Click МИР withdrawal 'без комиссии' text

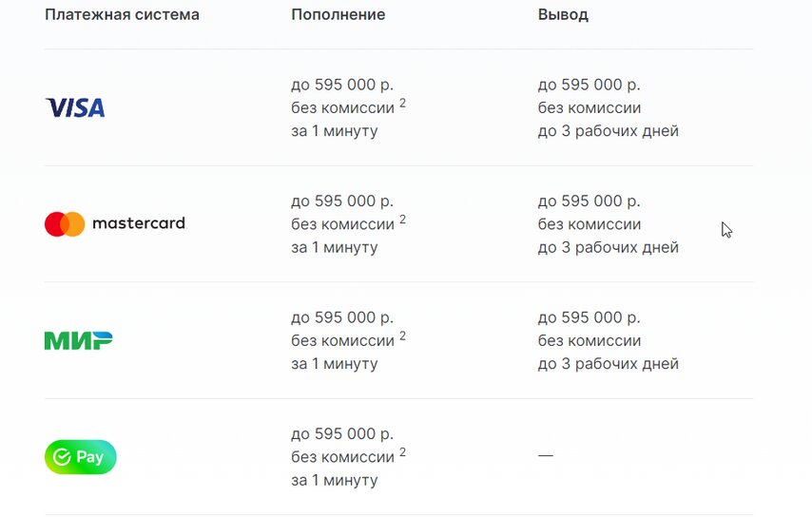(589, 340)
